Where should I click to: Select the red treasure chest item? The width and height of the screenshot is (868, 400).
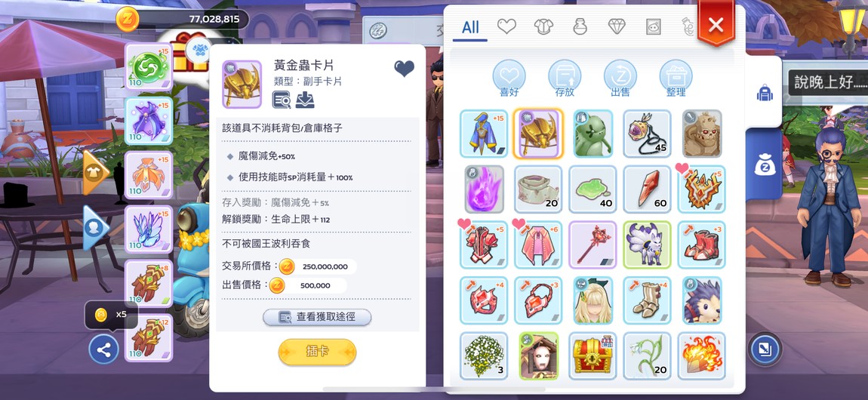point(593,355)
